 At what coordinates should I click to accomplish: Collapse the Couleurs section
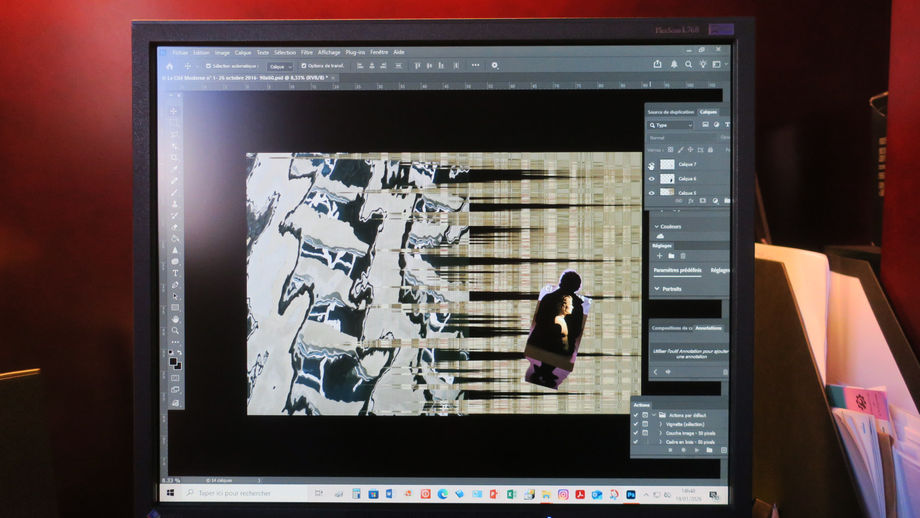(x=657, y=226)
